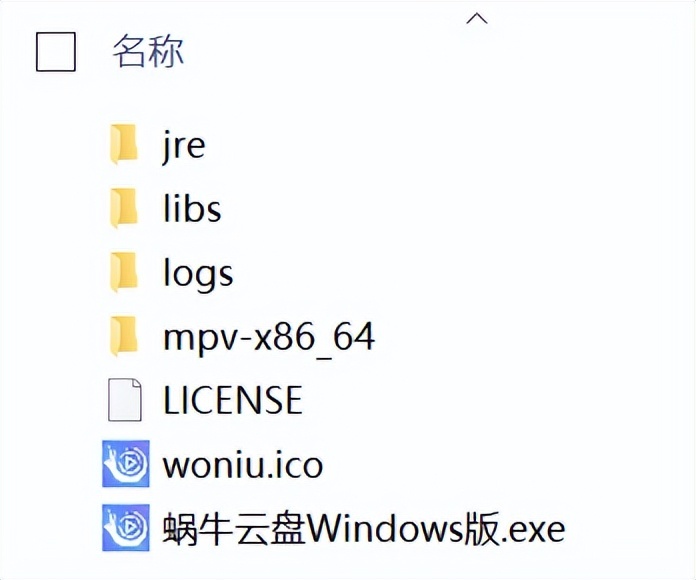Viewport: 696px width, 580px height.
Task: Select the 蜗牛云盘Windows版.exe snail icon
Action: 126,527
